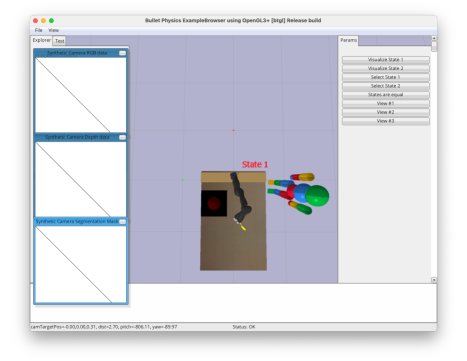
Task: Close the window with red button
Action: pyautogui.click(x=35, y=21)
